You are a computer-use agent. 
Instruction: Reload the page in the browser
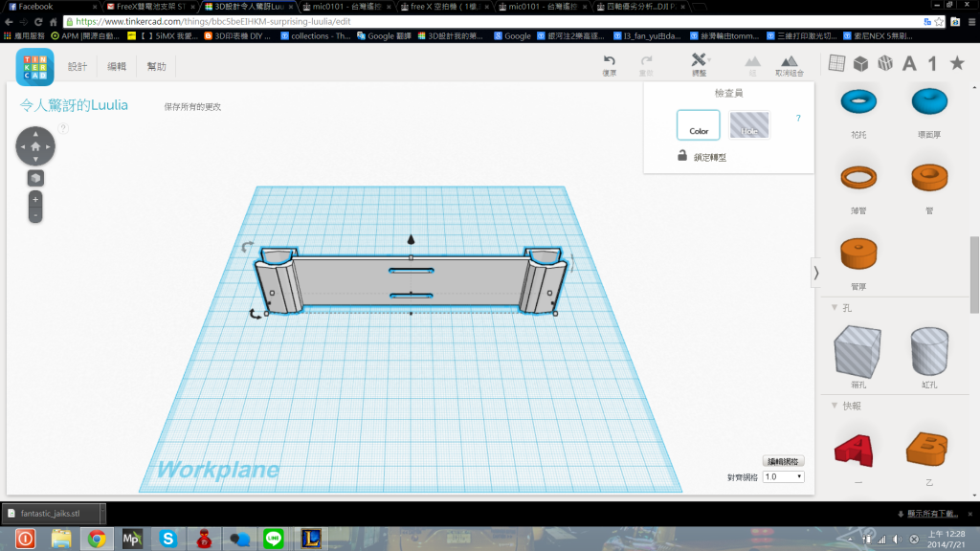[x=38, y=21]
